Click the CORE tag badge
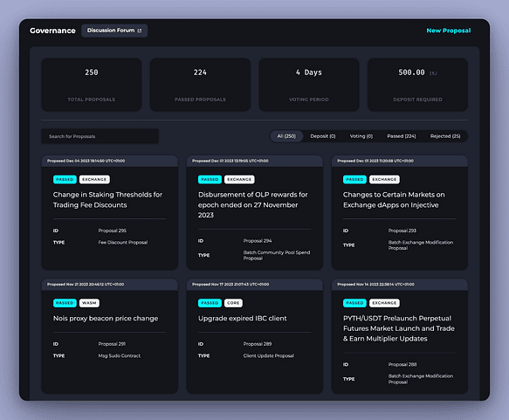509x420 pixels. 233,303
